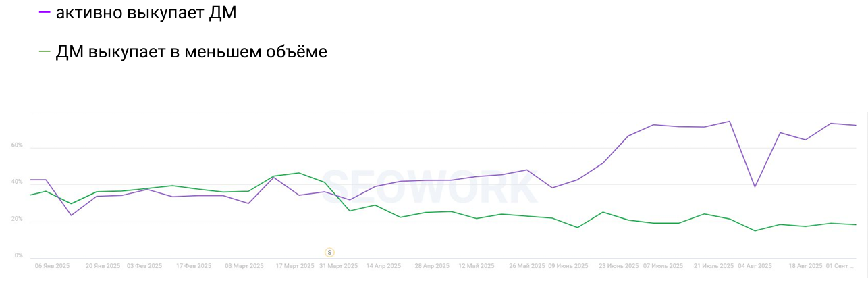
Task: Click the 20% y-axis label
Action: (17, 220)
